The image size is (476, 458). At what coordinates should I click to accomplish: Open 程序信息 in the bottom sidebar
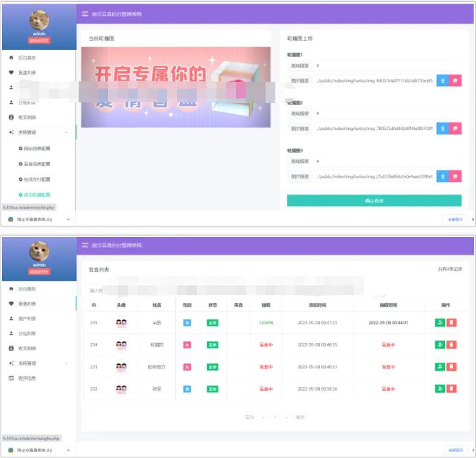(27, 378)
